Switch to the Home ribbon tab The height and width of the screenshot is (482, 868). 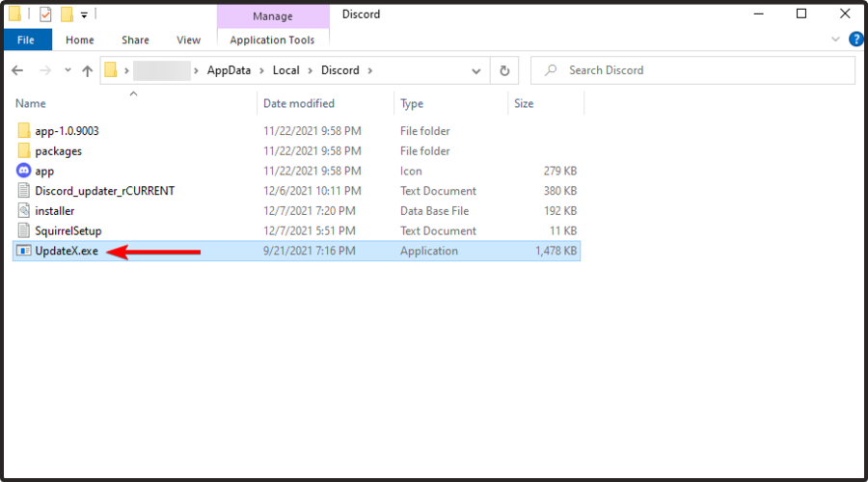tap(80, 40)
